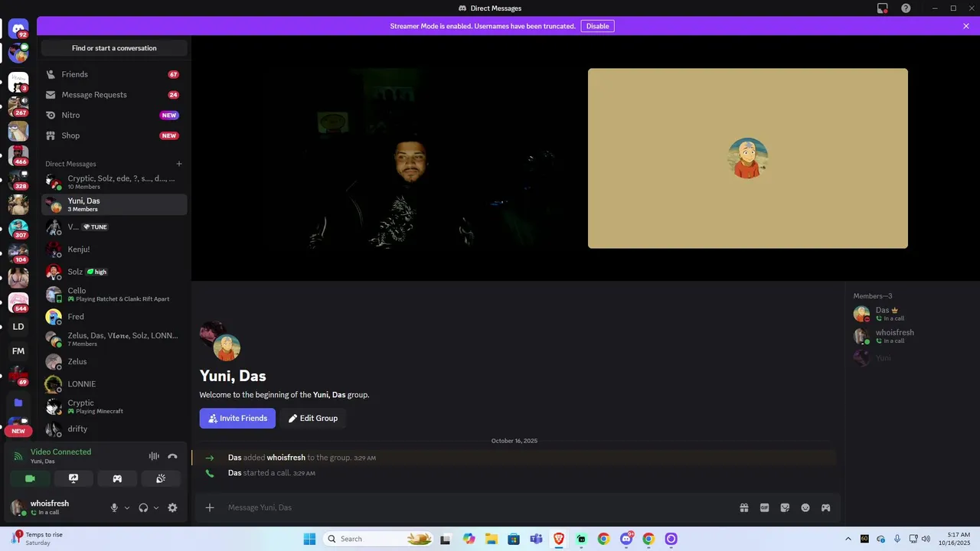Click the Edit Group button

pyautogui.click(x=313, y=418)
